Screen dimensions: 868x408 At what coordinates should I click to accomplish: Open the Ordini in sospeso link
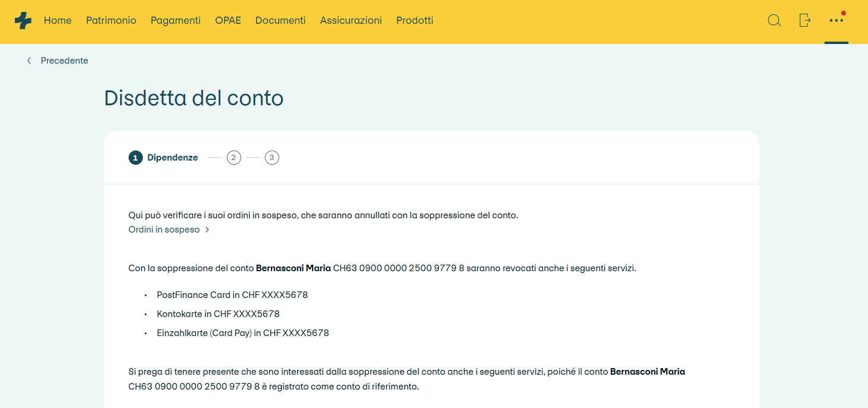(x=169, y=230)
